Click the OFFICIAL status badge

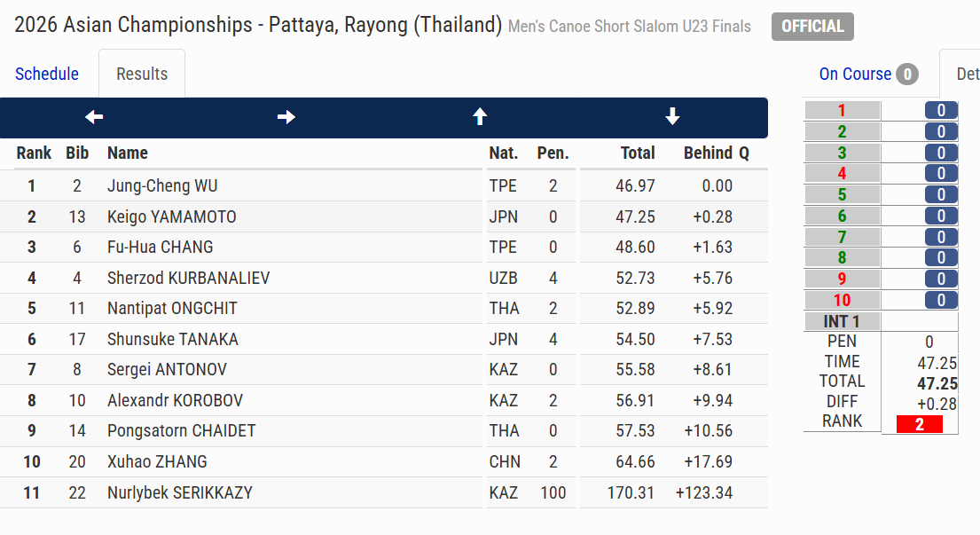coord(812,27)
